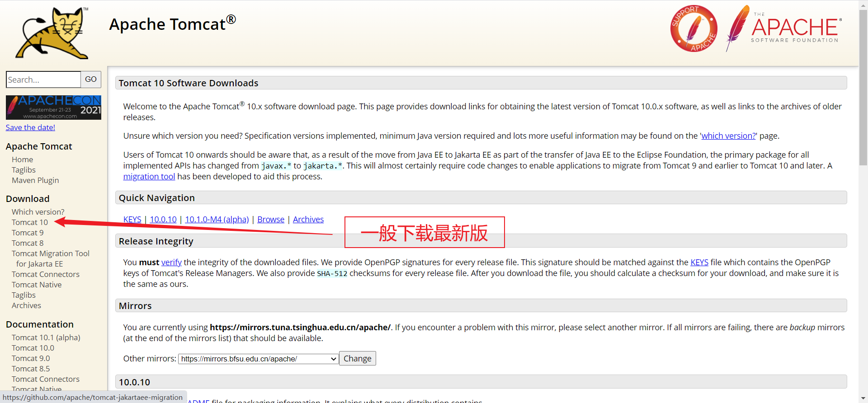Click the 10.0.10 section heading
This screenshot has height=403, width=868.
coord(134,382)
